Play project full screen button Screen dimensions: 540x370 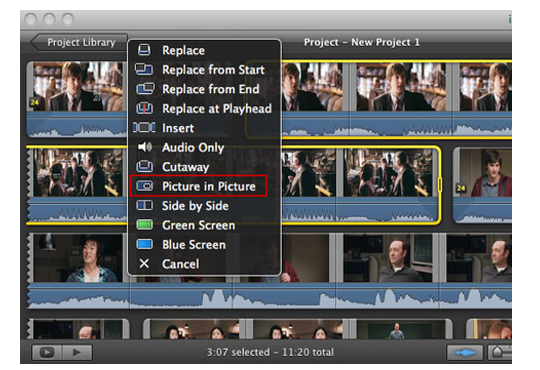tap(46, 352)
